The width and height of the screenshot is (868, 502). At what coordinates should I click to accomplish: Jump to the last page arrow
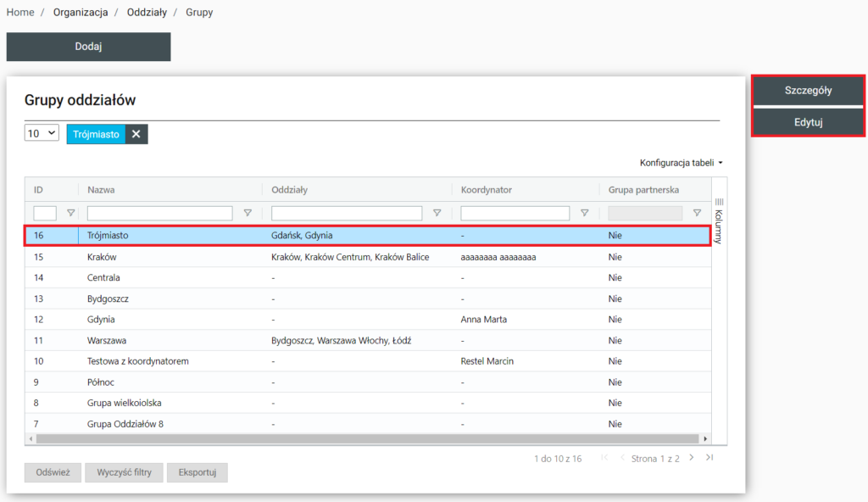pos(709,458)
